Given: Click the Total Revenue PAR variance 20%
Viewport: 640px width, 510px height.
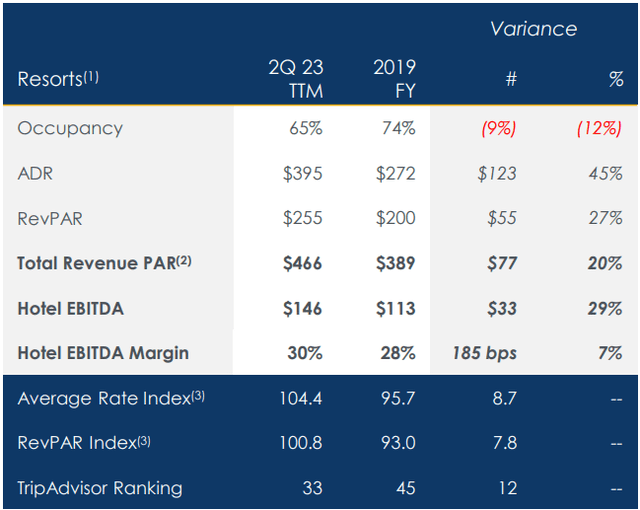Looking at the screenshot, I should 605,263.
